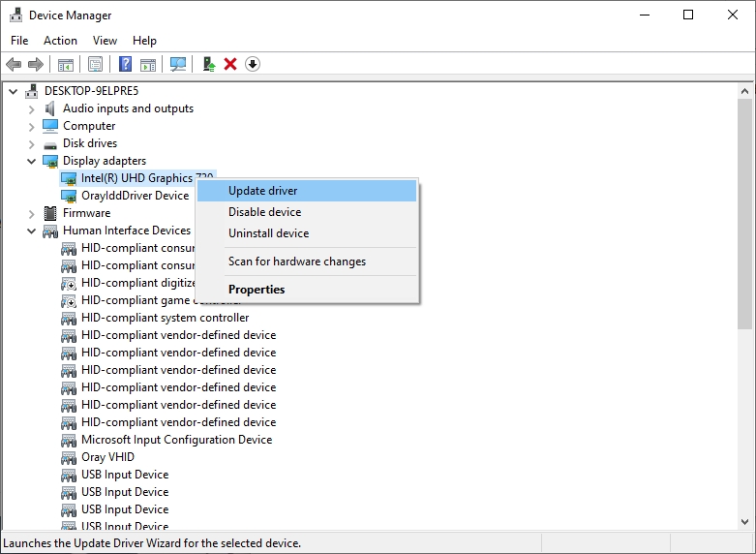The width and height of the screenshot is (756, 554).
Task: Expand the Disk drives category
Action: pyautogui.click(x=31, y=144)
